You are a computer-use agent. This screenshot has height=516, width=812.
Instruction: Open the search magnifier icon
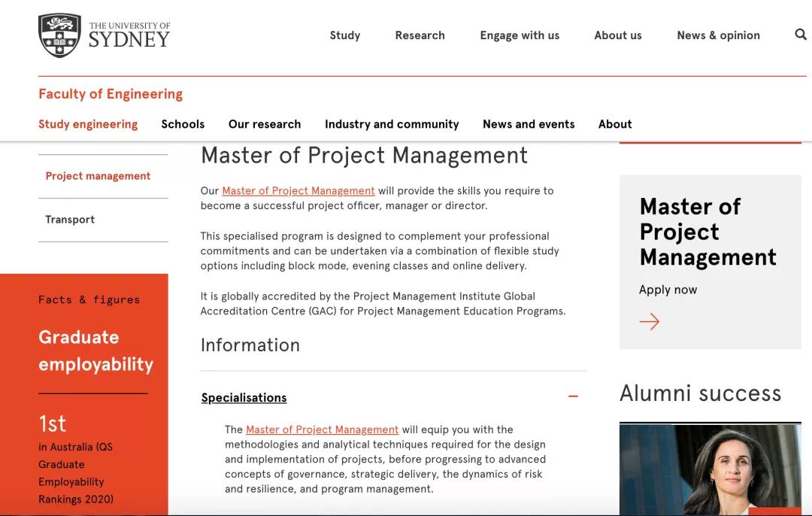[800, 35]
